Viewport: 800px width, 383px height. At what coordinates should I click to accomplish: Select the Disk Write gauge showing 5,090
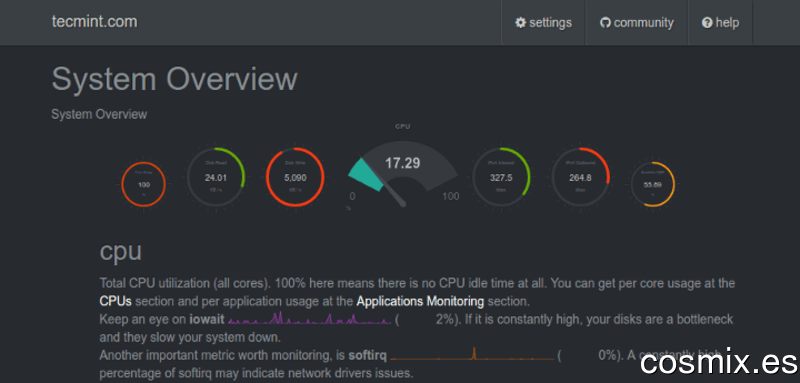pos(295,177)
